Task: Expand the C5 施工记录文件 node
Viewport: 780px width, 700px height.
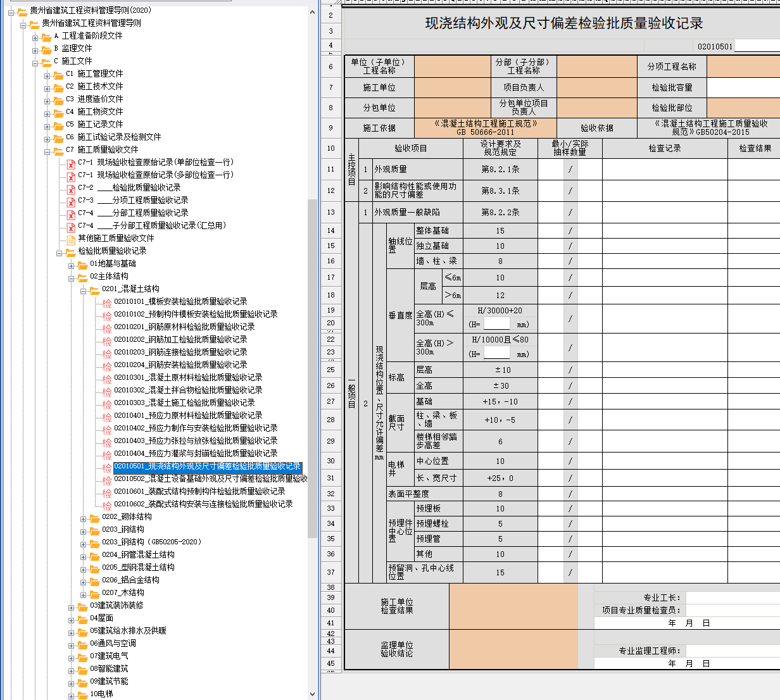Action: point(47,126)
